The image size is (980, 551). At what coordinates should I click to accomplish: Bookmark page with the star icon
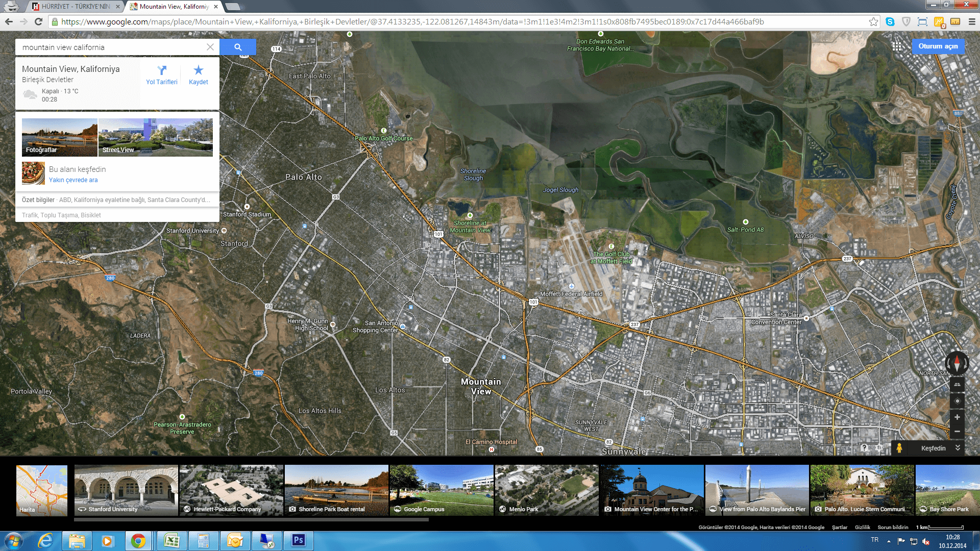(x=873, y=21)
